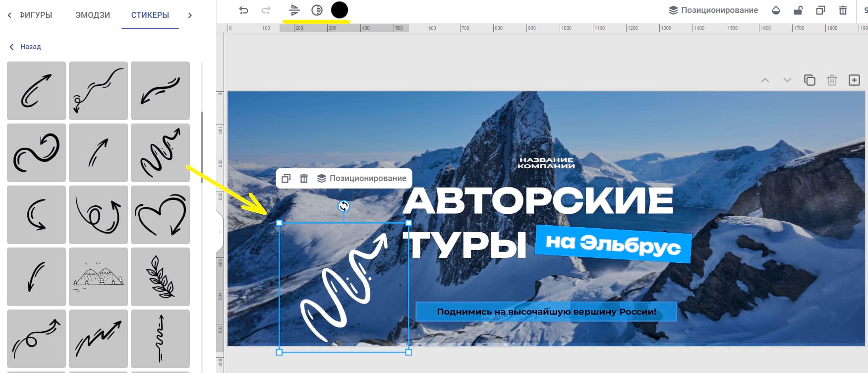Open Позиционирование in the floating toolbar
Screen dimensions: 868x373
point(362,178)
